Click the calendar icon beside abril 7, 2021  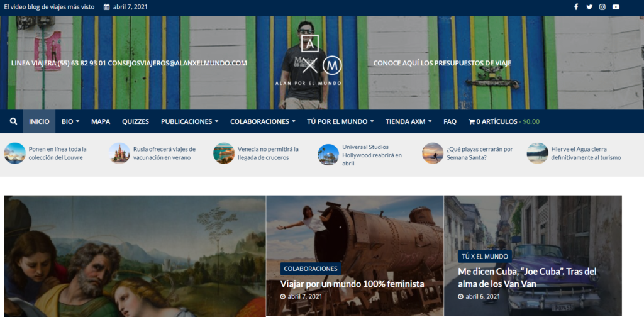click(106, 7)
